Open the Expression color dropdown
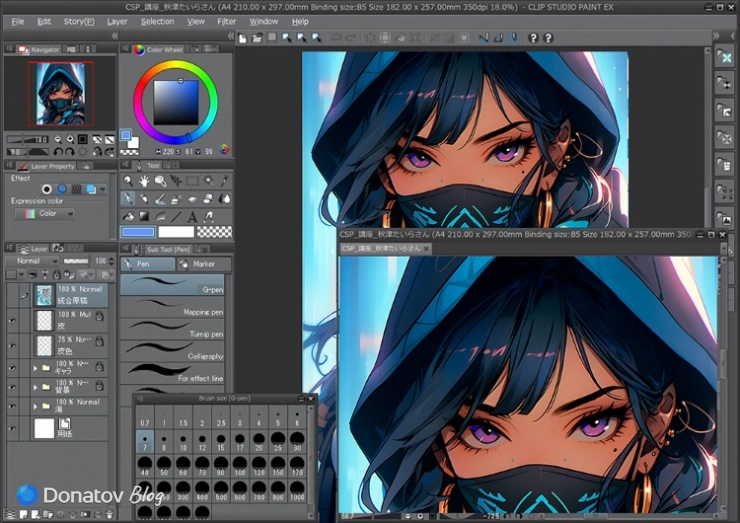Image resolution: width=740 pixels, height=523 pixels. 45,214
